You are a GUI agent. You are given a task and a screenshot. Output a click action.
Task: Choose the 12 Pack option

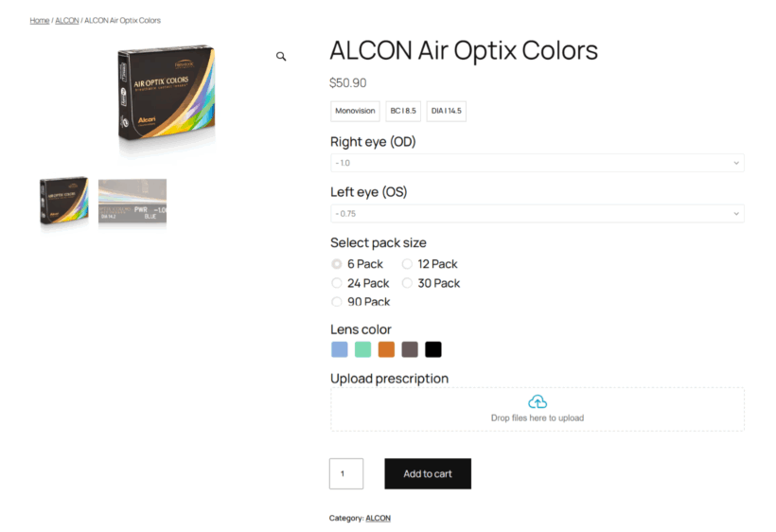(x=407, y=264)
